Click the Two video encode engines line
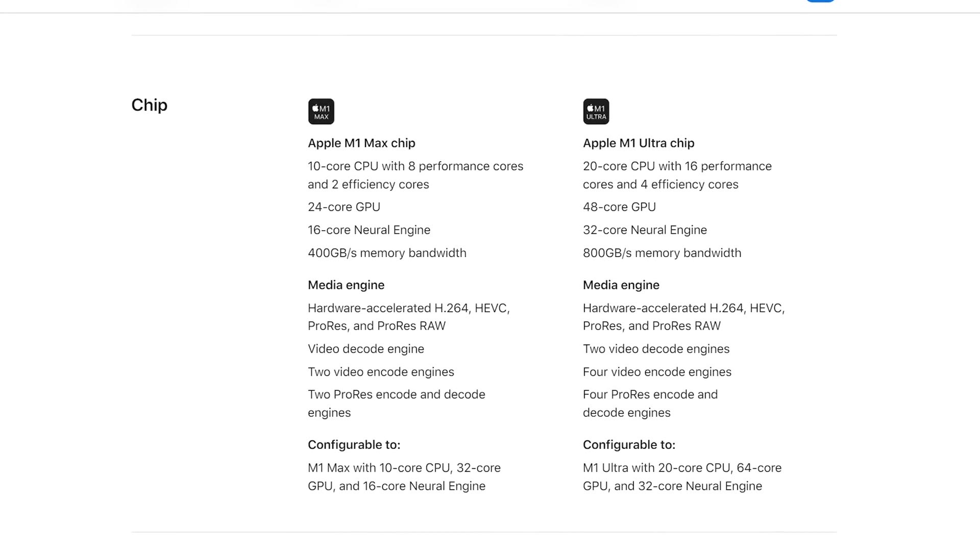Image resolution: width=980 pixels, height=551 pixels. (381, 372)
